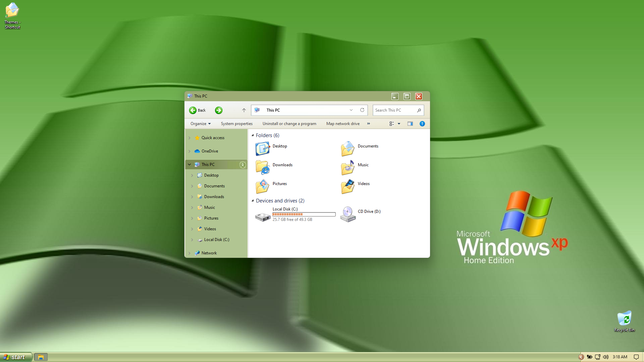Click System properties in the toolbar

[236, 124]
